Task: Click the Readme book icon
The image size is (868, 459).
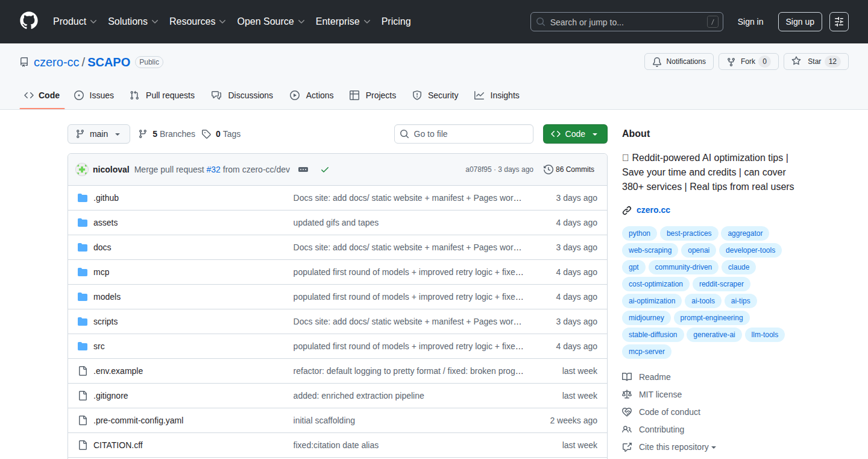Action: [627, 377]
